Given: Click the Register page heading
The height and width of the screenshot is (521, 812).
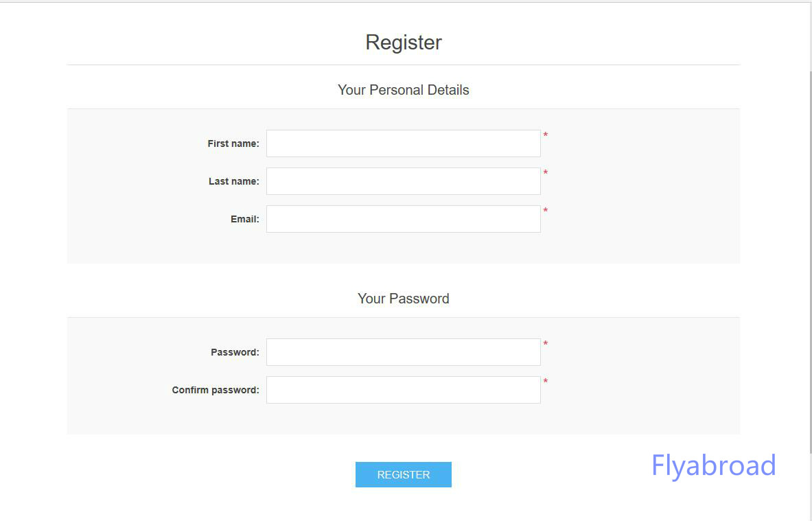Looking at the screenshot, I should pos(404,43).
